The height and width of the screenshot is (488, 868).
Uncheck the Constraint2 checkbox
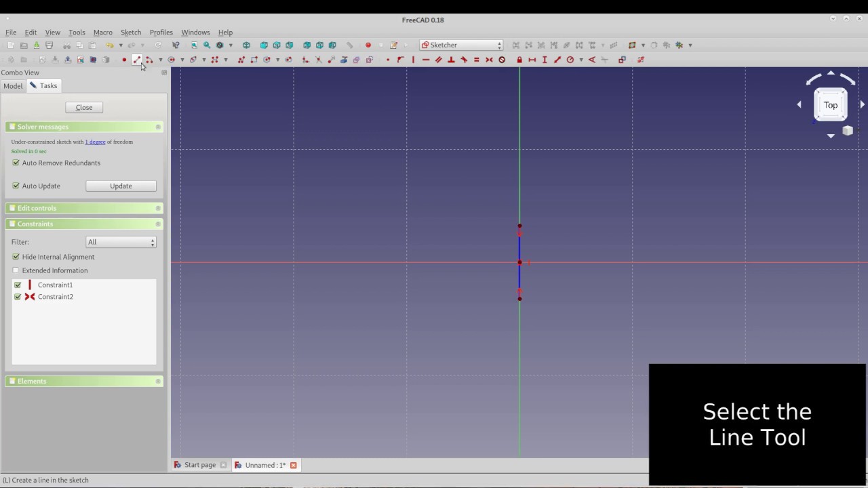click(18, 297)
